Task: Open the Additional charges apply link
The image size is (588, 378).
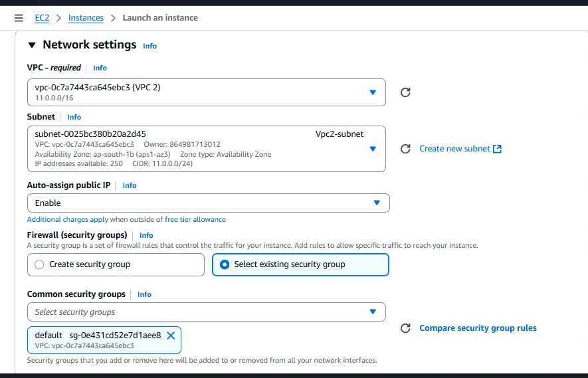Action: click(67, 219)
